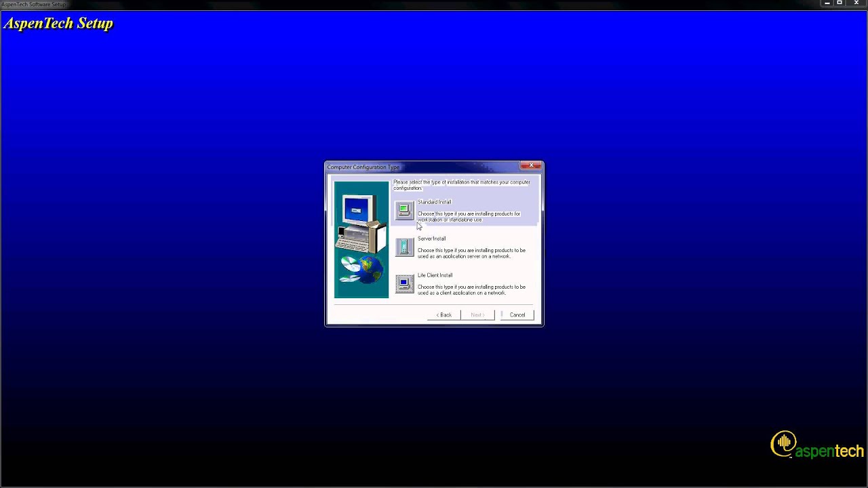Go to the previous step with Back
Image resolution: width=868 pixels, height=488 pixels.
(x=444, y=314)
